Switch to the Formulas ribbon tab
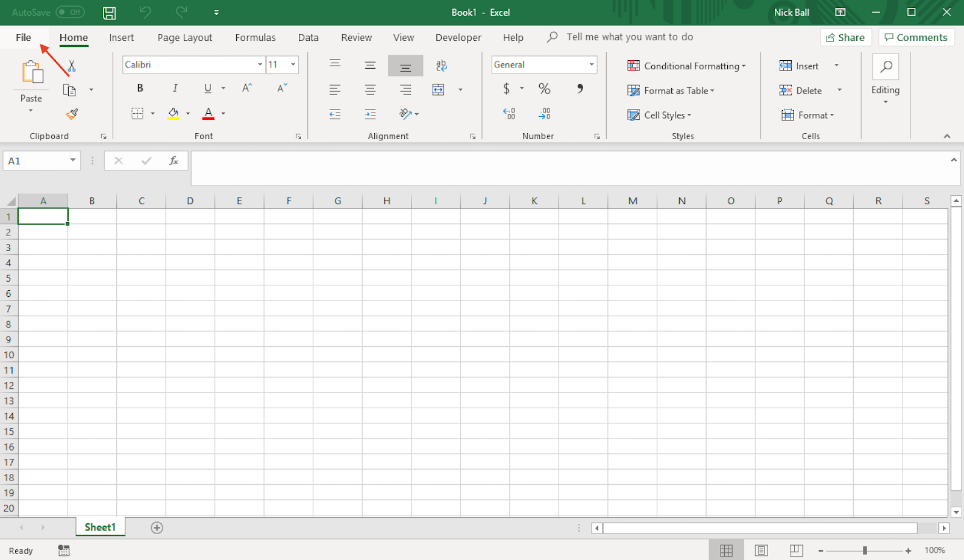Screen dimensions: 964x560 tap(255, 37)
